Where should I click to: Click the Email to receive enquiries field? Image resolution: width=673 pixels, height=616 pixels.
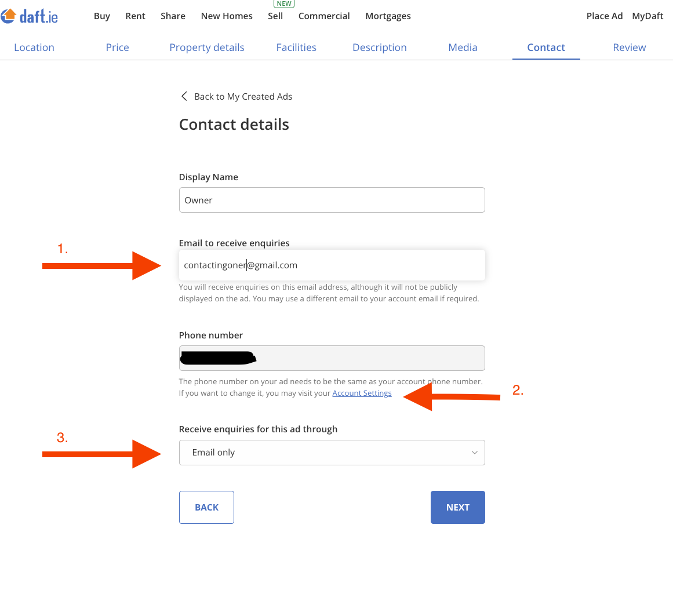click(x=332, y=265)
